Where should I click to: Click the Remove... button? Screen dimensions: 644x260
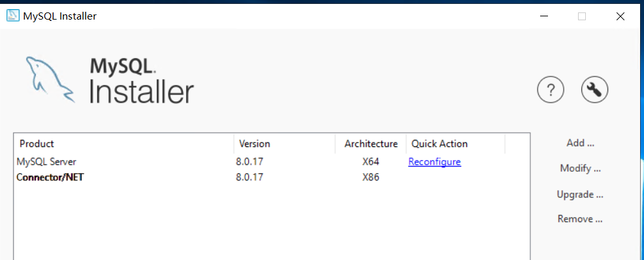(581, 219)
